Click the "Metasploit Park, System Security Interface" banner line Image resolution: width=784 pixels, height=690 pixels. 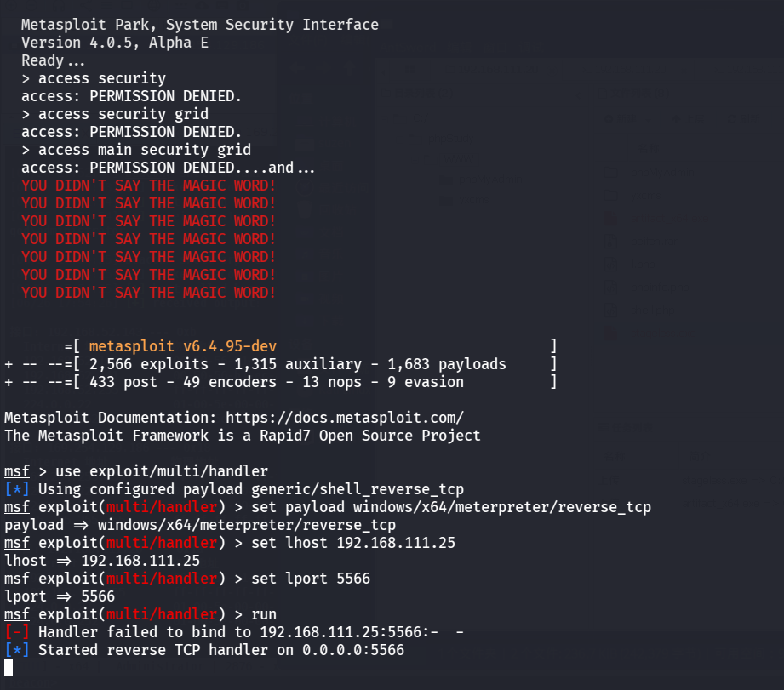[200, 25]
